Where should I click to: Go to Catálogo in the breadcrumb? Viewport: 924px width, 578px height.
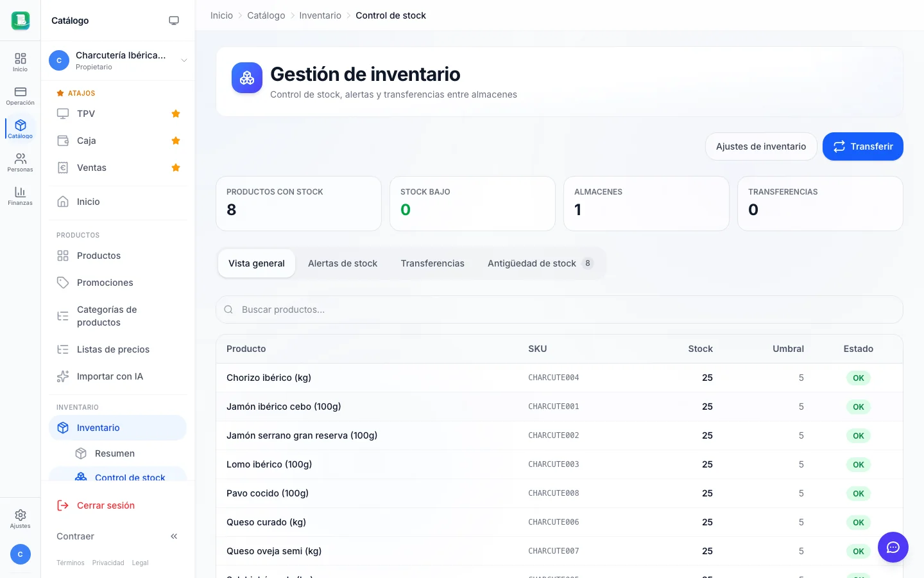(x=266, y=15)
